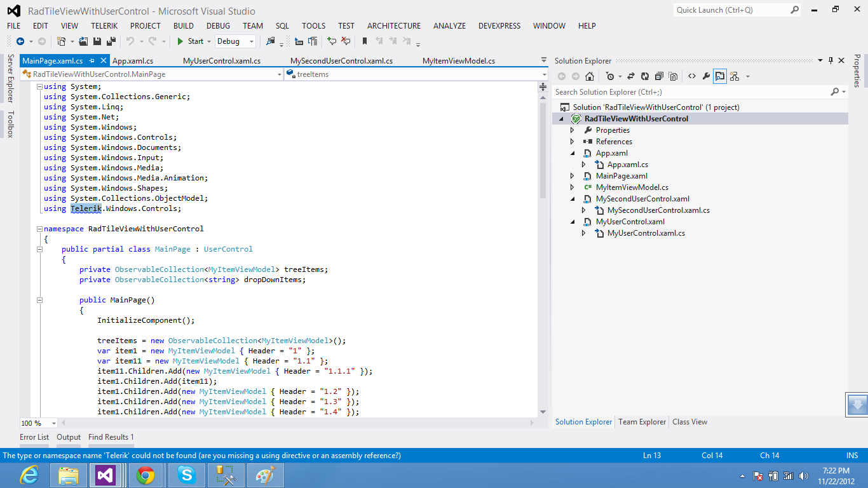Open the Server Explorer side tab
The height and width of the screenshot is (488, 868).
coord(10,78)
